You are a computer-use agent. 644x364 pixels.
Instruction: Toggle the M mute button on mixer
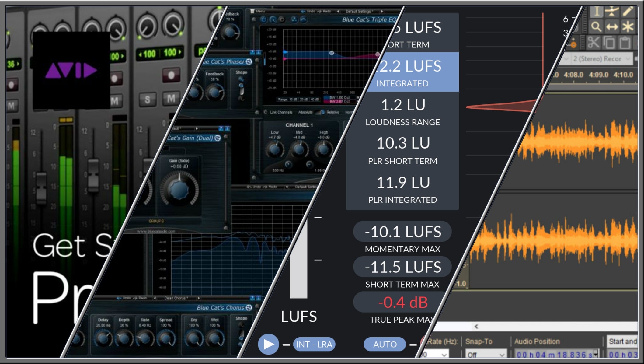click(x=171, y=99)
